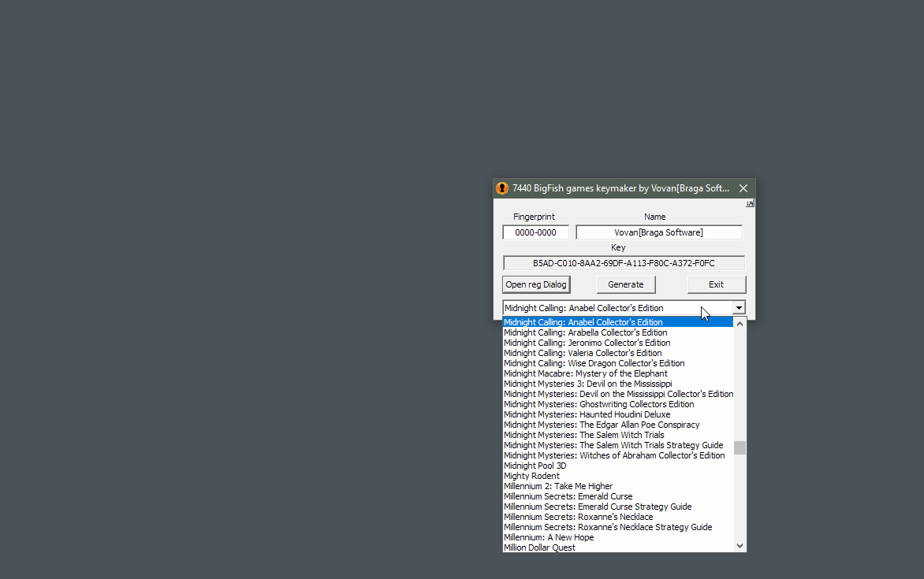Screen dimensions: 924x579
Task: Select Midnight Calling: Valeria Collector's Edition
Action: (x=617, y=354)
